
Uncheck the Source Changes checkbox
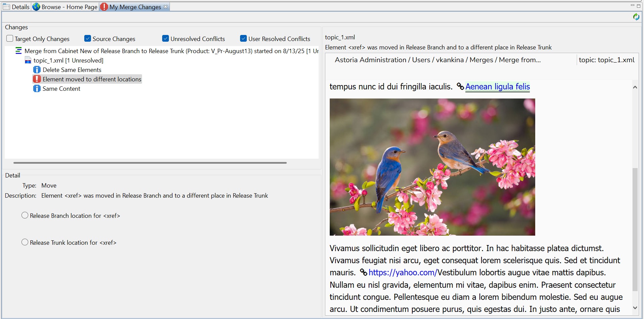(88, 39)
